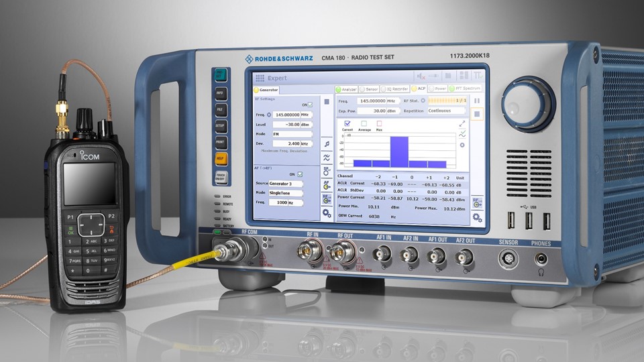The width and height of the screenshot is (644, 362).
Task: Open AF Freq. Hz unit dropdown
Action: click(296, 202)
